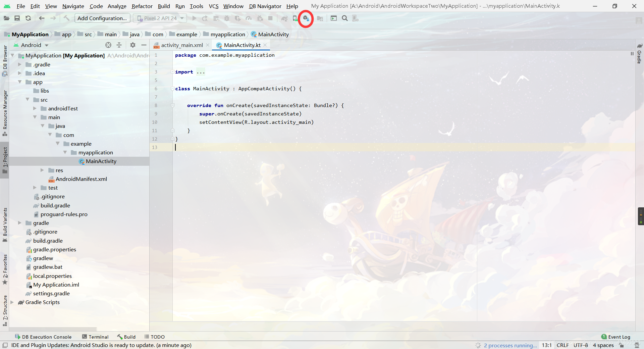The width and height of the screenshot is (644, 349).
Task: Toggle the Z: Structure tool window
Action: point(5,311)
